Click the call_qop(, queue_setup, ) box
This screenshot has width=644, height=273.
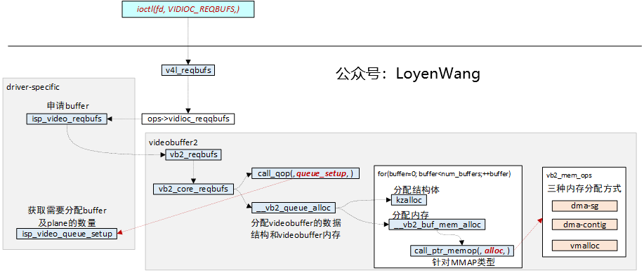tap(305, 174)
